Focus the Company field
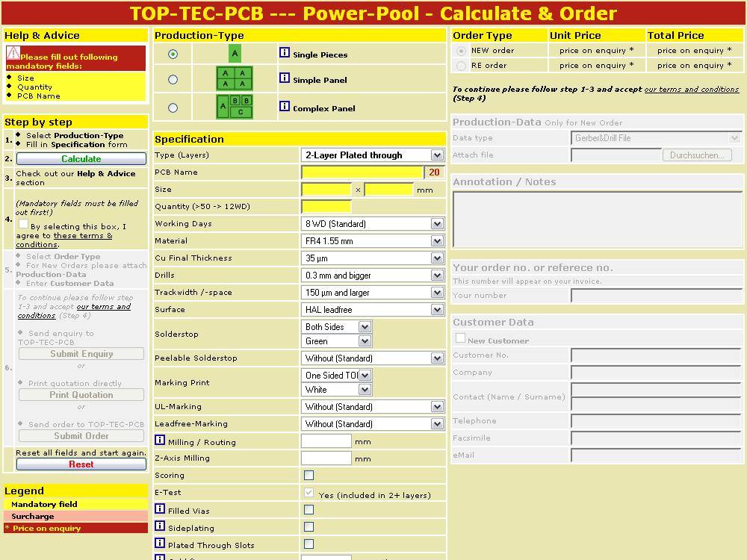Screen dimensions: 747x560 (x=656, y=373)
